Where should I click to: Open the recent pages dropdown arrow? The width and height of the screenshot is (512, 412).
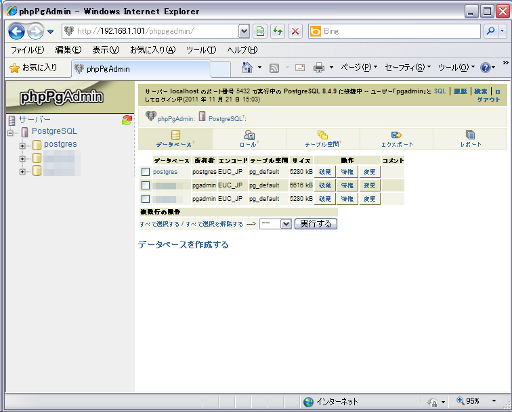[50, 32]
